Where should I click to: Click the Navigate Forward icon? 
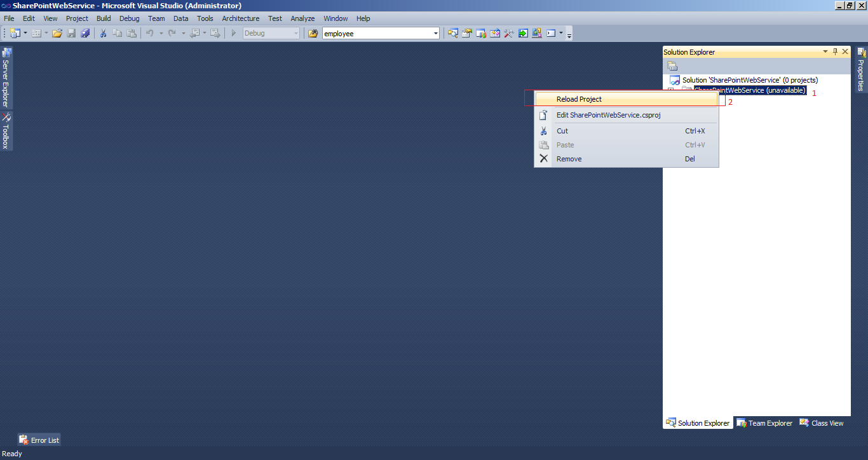tap(215, 33)
